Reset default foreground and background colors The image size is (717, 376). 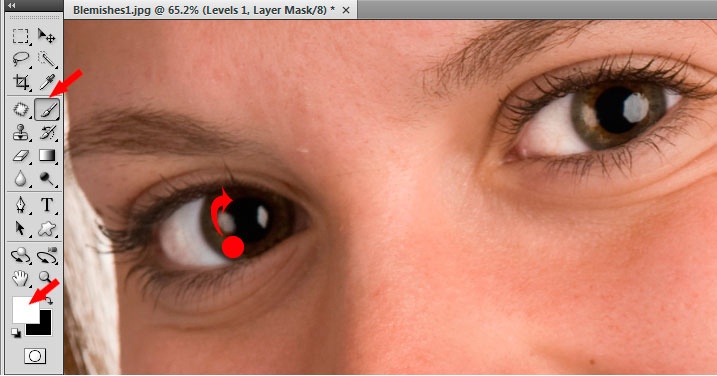[x=16, y=333]
